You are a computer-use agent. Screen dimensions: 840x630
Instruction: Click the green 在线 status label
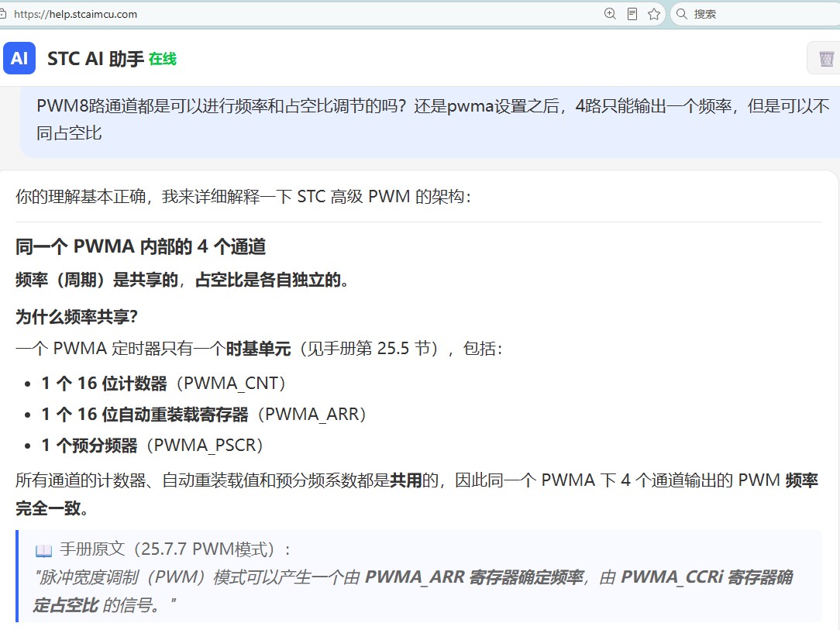(x=162, y=59)
